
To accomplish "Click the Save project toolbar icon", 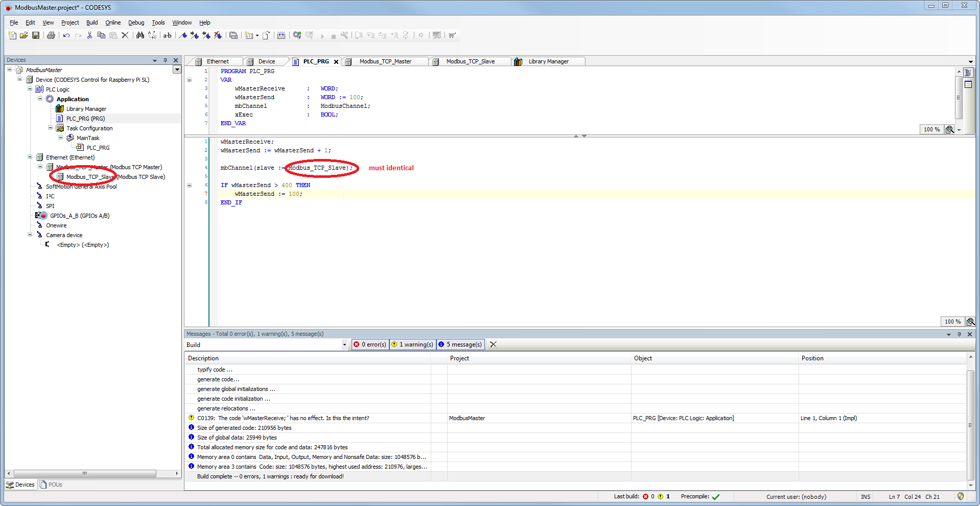I will tap(36, 35).
